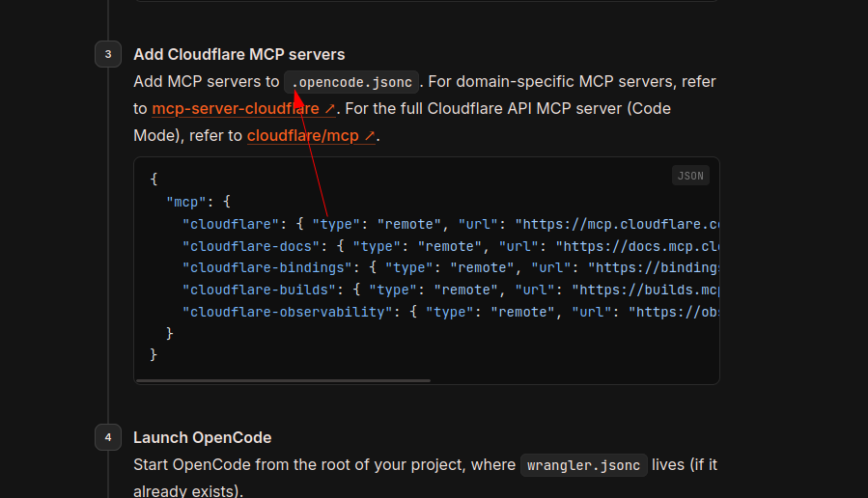Image resolution: width=868 pixels, height=498 pixels.
Task: Click external-link arrow icon after cloudflare/mcp
Action: tap(370, 136)
